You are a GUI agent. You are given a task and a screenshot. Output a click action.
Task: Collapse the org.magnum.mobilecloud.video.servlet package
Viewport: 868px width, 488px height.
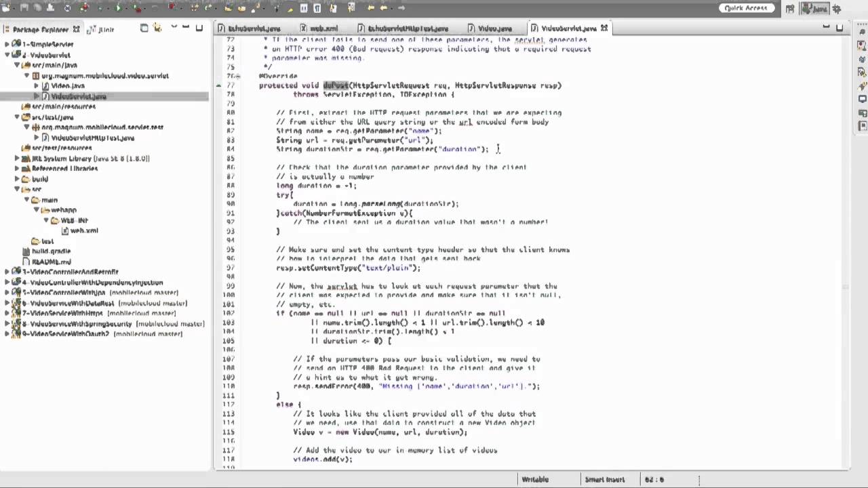pyautogui.click(x=26, y=76)
